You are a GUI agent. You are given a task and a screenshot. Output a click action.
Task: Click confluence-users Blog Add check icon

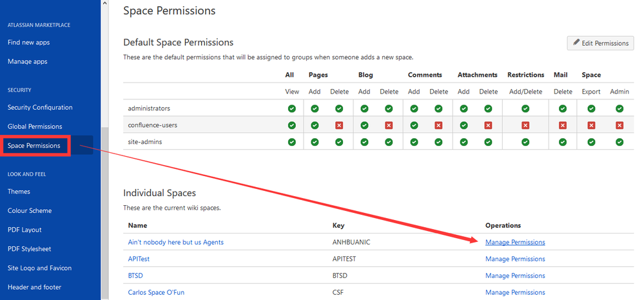(x=364, y=125)
